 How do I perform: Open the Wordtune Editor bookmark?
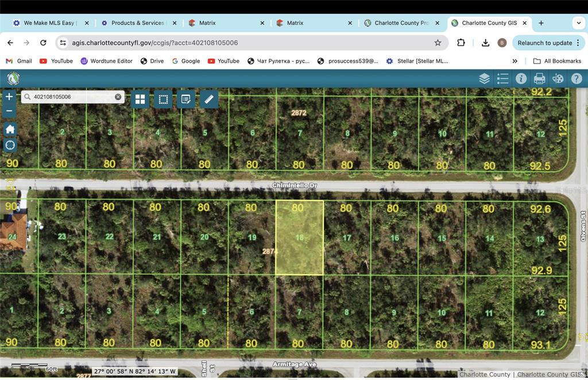pyautogui.click(x=106, y=61)
